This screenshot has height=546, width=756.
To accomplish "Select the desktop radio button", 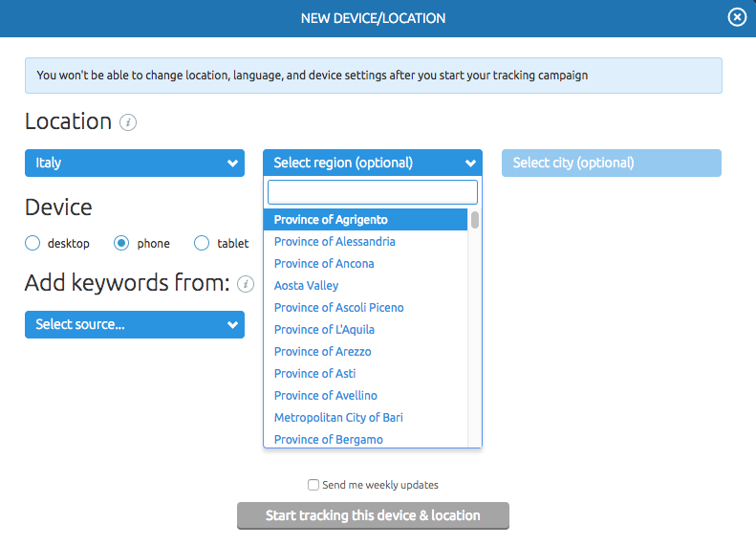I will (x=32, y=243).
